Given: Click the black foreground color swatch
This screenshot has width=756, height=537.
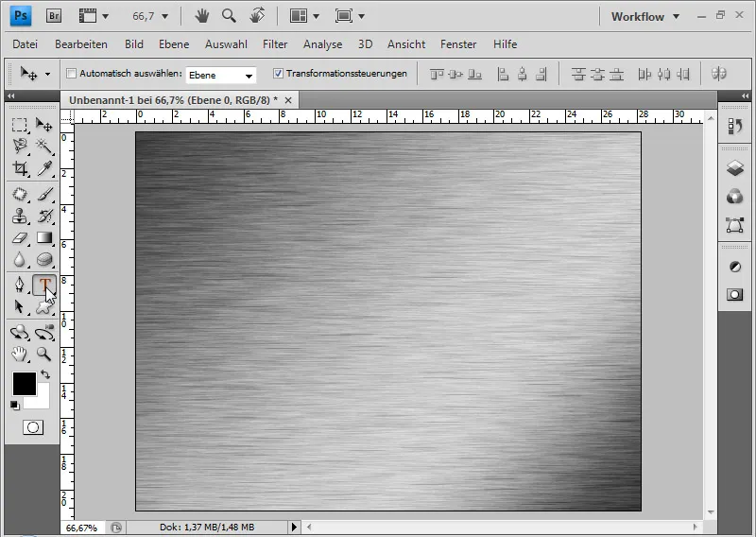Looking at the screenshot, I should pyautogui.click(x=25, y=384).
